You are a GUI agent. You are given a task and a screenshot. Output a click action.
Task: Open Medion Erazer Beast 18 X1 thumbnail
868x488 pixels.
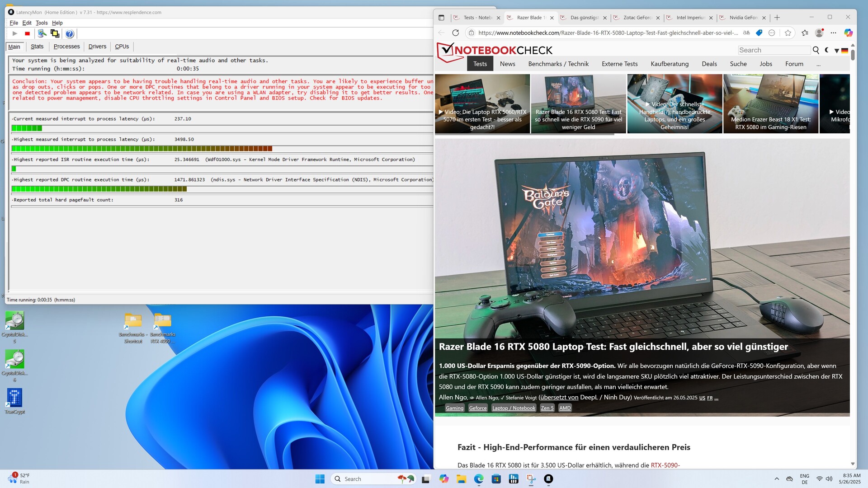[x=771, y=103]
